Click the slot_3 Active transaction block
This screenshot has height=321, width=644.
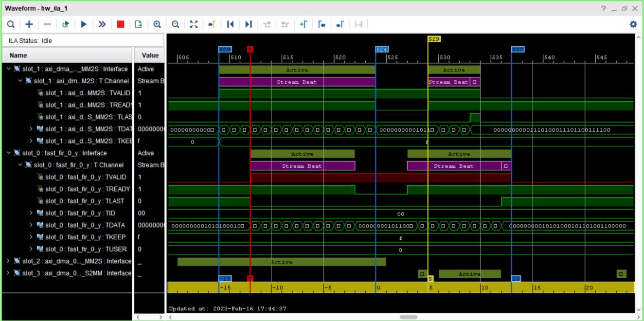pyautogui.click(x=470, y=274)
